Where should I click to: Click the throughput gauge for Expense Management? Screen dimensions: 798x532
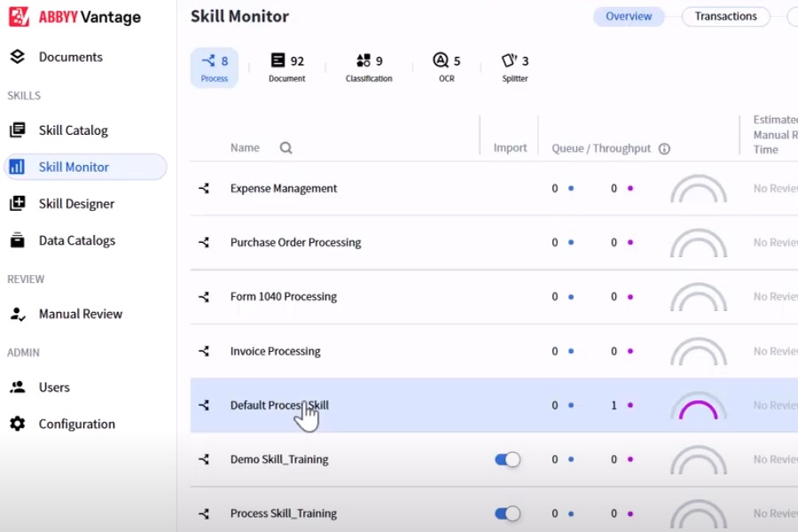(x=699, y=188)
